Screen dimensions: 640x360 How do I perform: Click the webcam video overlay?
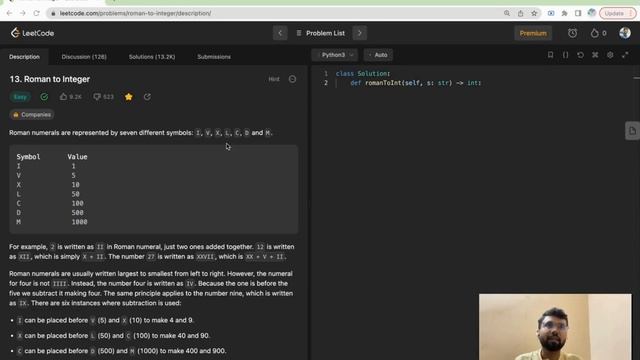tap(555, 327)
